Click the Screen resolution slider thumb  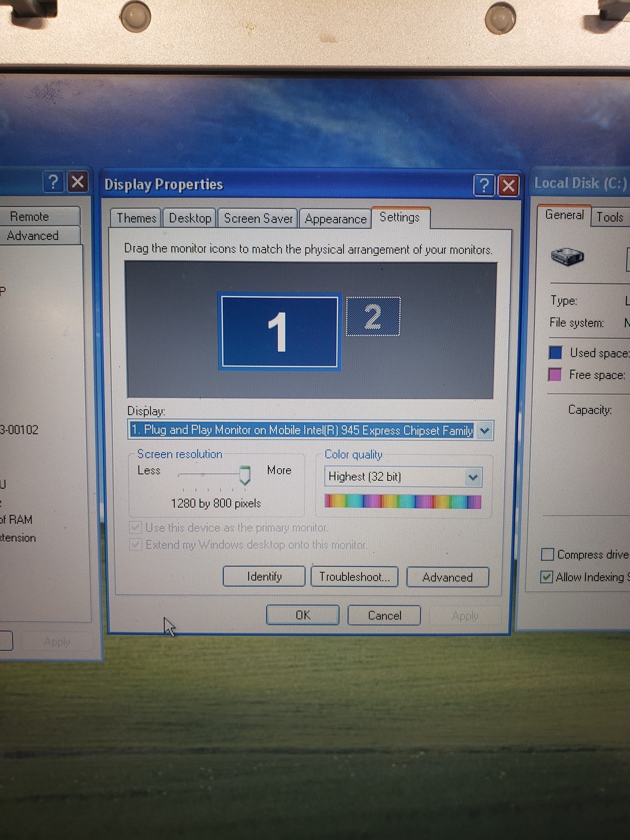pos(245,475)
